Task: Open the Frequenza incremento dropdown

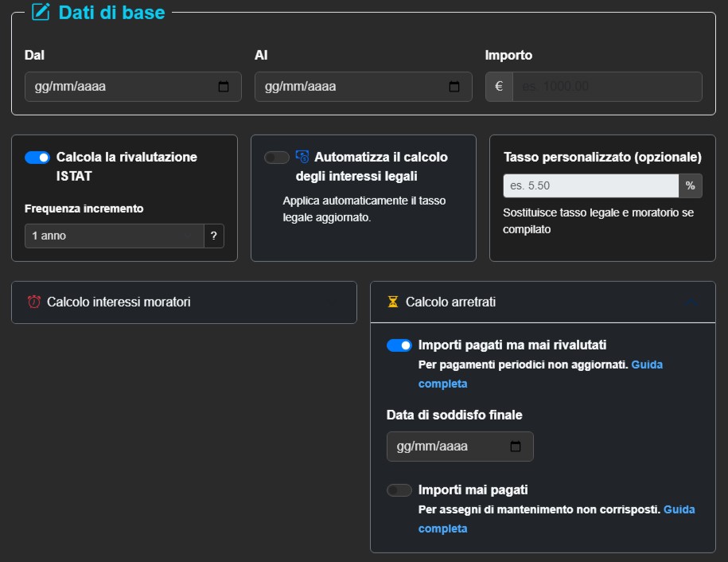Action: click(114, 236)
